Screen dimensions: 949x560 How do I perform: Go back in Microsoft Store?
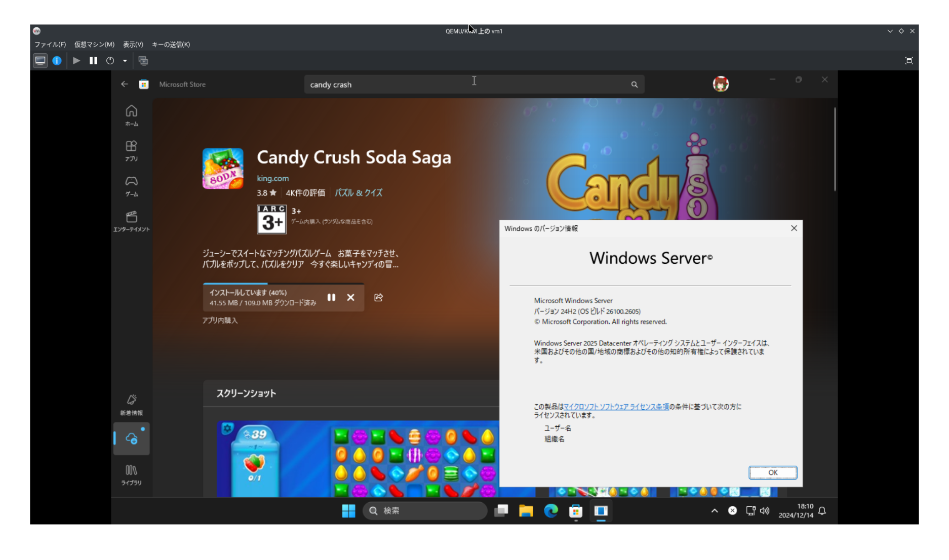point(125,84)
